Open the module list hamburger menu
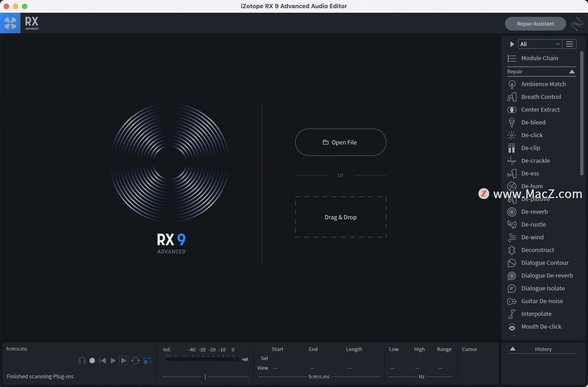 tap(569, 44)
